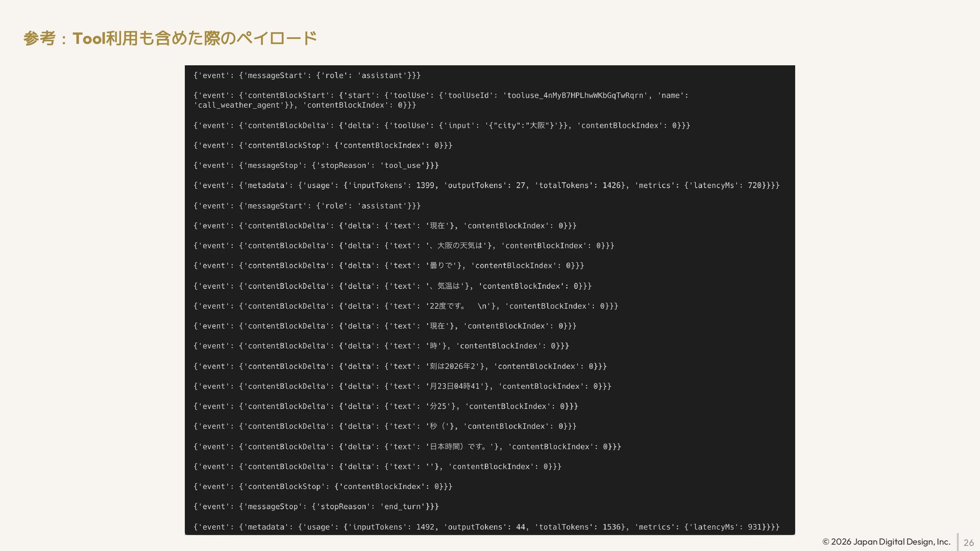Click the stopReason end_turn line

[316, 507]
